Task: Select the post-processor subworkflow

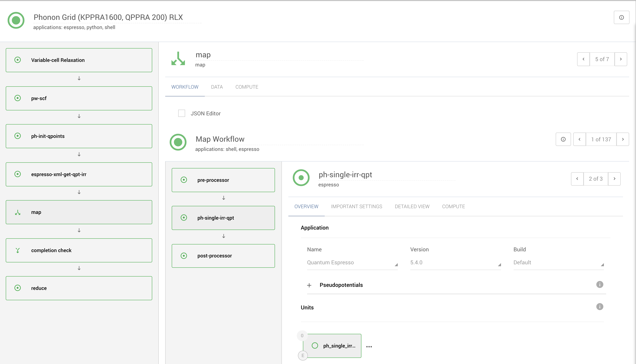Action: coord(223,256)
